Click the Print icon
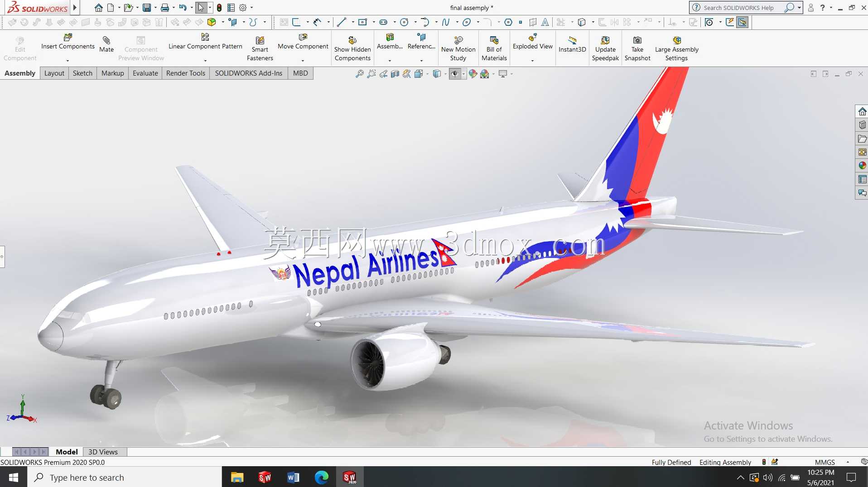 tap(165, 8)
